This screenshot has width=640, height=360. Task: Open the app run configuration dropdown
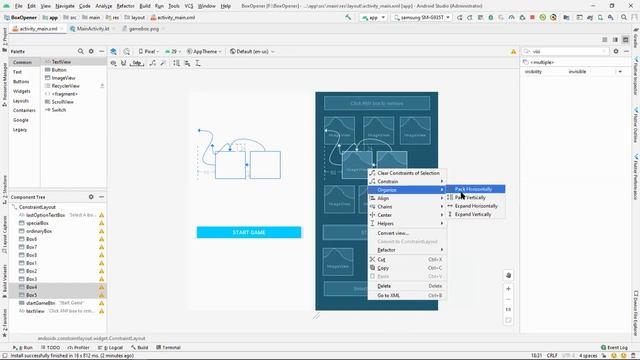point(373,18)
